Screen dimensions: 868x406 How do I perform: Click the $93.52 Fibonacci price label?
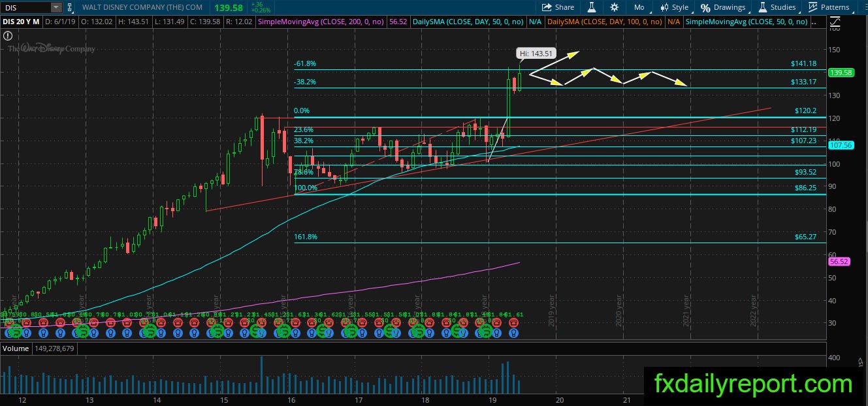(x=806, y=172)
